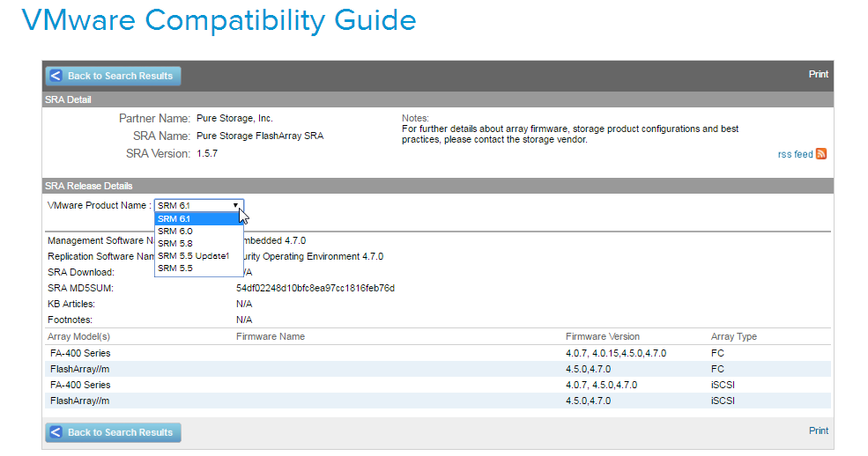Choose SRM 5.5 Update1 option
Screen dimensions: 868x456
(198, 256)
